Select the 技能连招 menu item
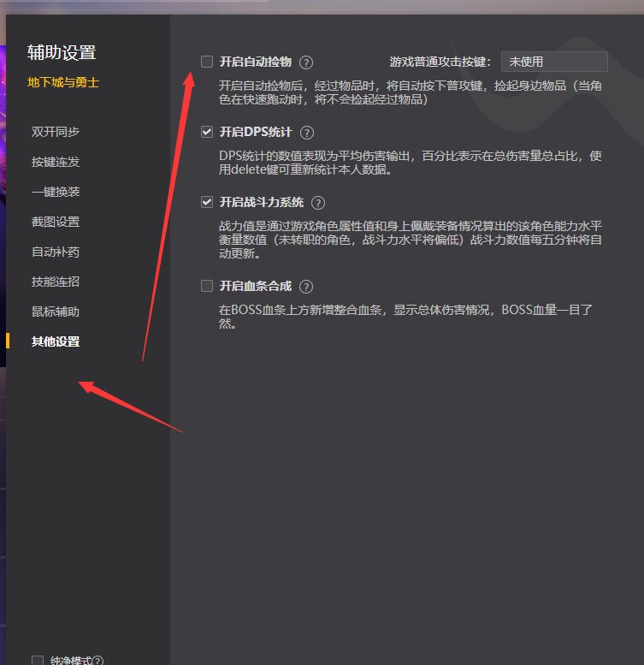644x665 pixels. 56,282
